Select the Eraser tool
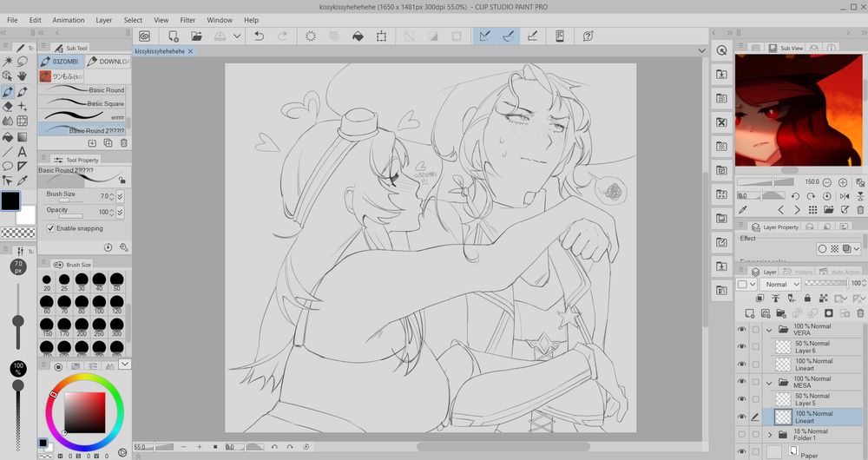Image resolution: width=868 pixels, height=460 pixels. [8, 106]
